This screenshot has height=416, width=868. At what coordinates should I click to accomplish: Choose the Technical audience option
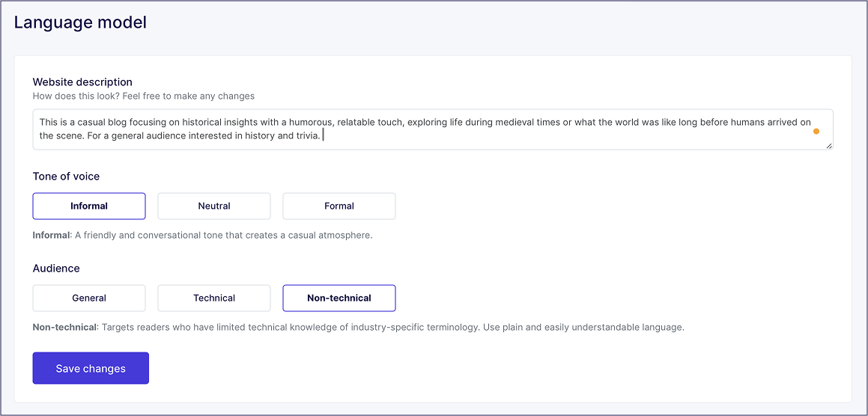214,299
